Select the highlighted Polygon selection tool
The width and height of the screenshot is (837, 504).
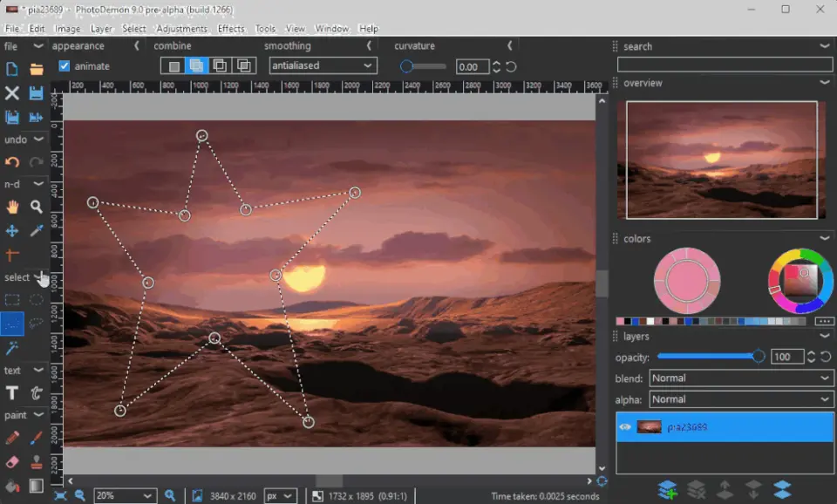click(x=11, y=324)
